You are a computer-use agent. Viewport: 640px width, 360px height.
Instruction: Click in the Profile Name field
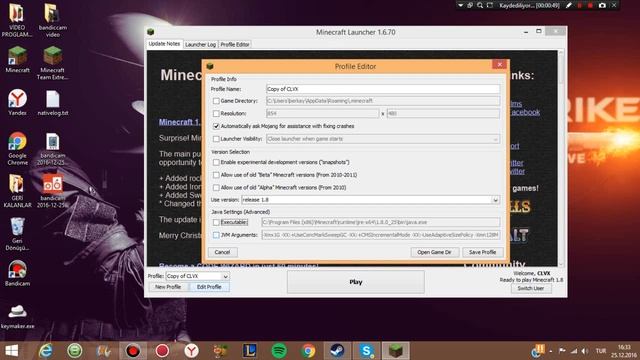pyautogui.click(x=383, y=89)
